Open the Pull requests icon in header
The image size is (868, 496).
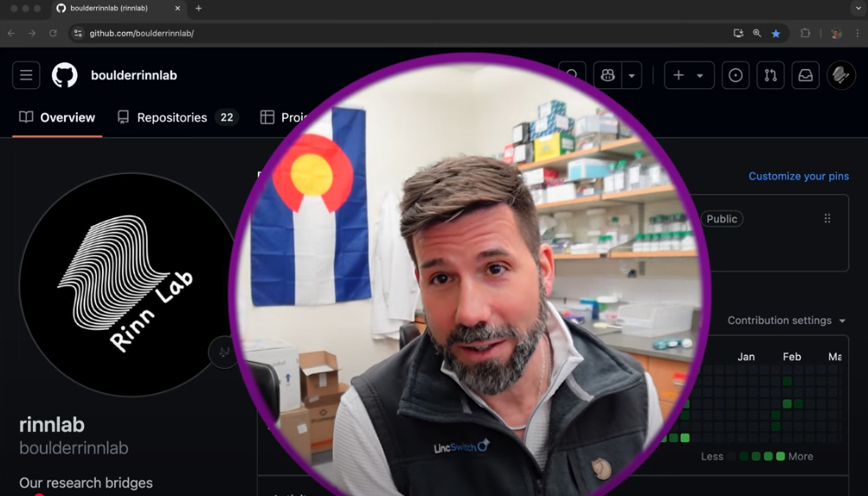(770, 75)
